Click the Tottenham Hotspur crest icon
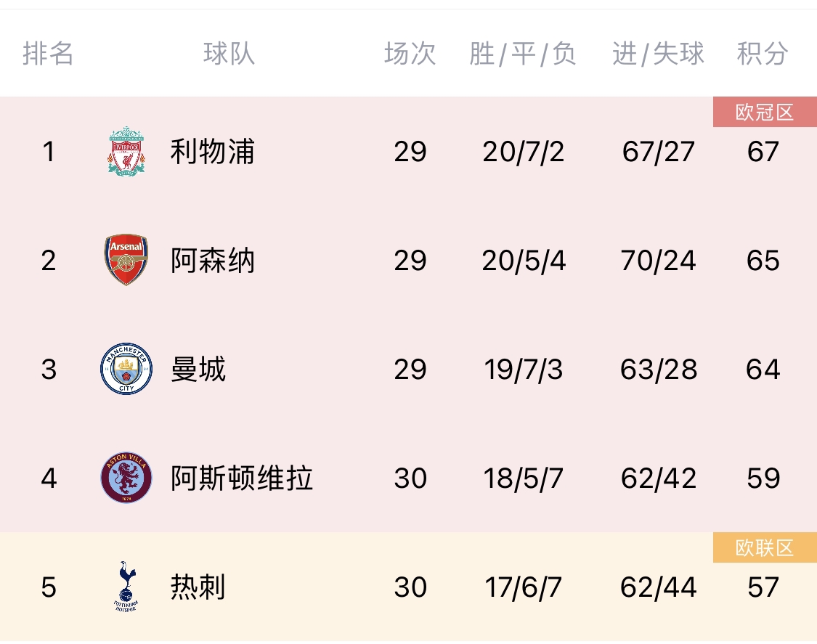This screenshot has height=644, width=817. (x=128, y=587)
